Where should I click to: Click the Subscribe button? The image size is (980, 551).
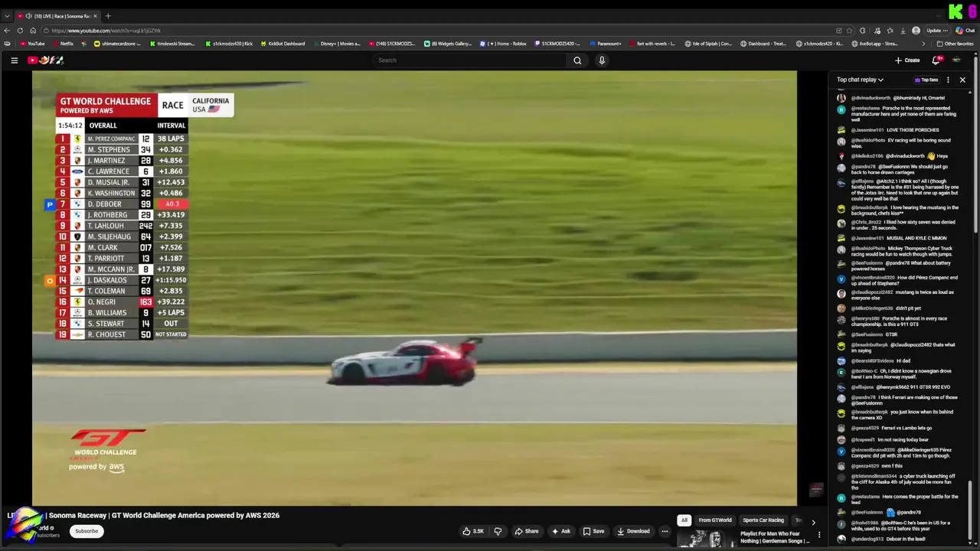87,531
